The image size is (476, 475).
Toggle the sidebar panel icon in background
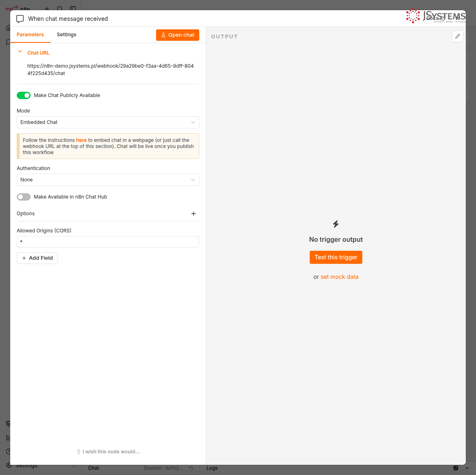coord(73,9)
